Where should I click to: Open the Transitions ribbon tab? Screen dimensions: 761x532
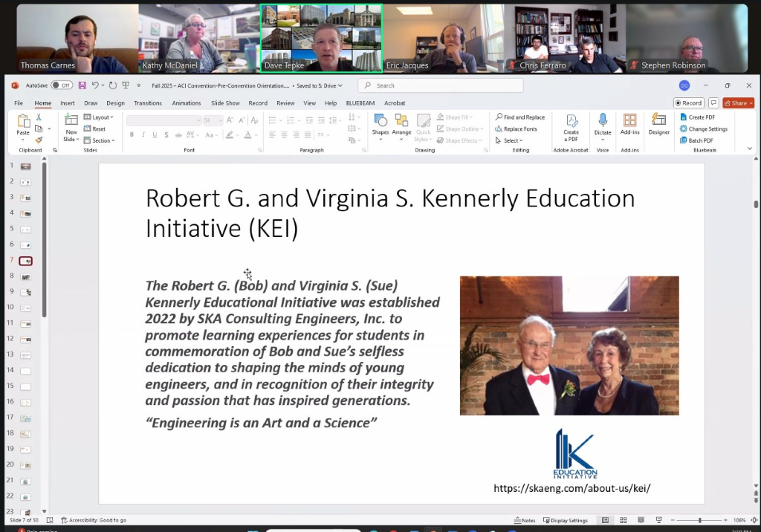coord(148,103)
